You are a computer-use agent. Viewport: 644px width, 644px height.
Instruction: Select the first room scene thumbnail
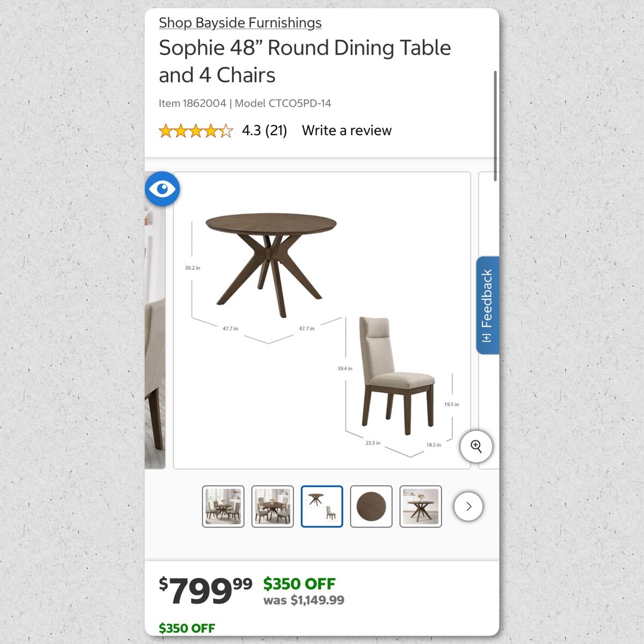(223, 507)
